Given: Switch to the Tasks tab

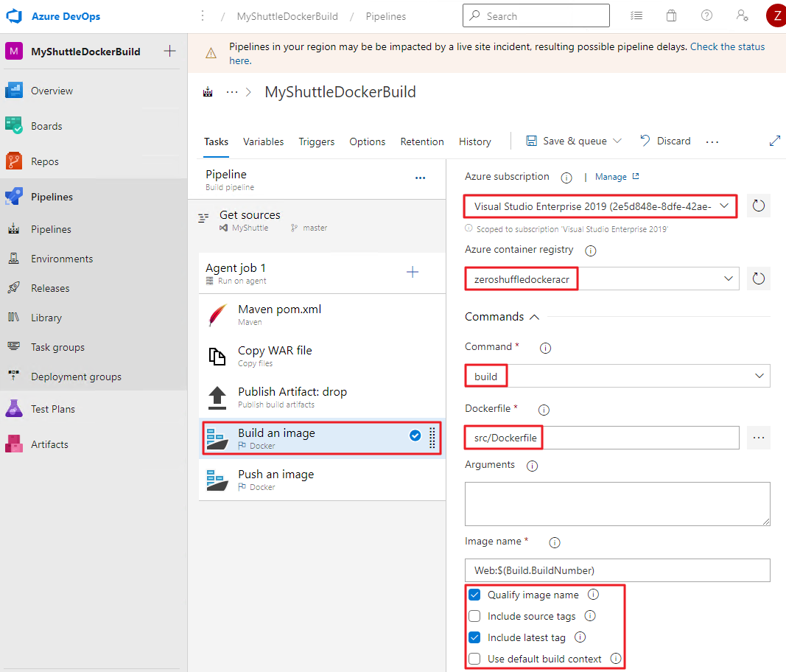Looking at the screenshot, I should [216, 142].
